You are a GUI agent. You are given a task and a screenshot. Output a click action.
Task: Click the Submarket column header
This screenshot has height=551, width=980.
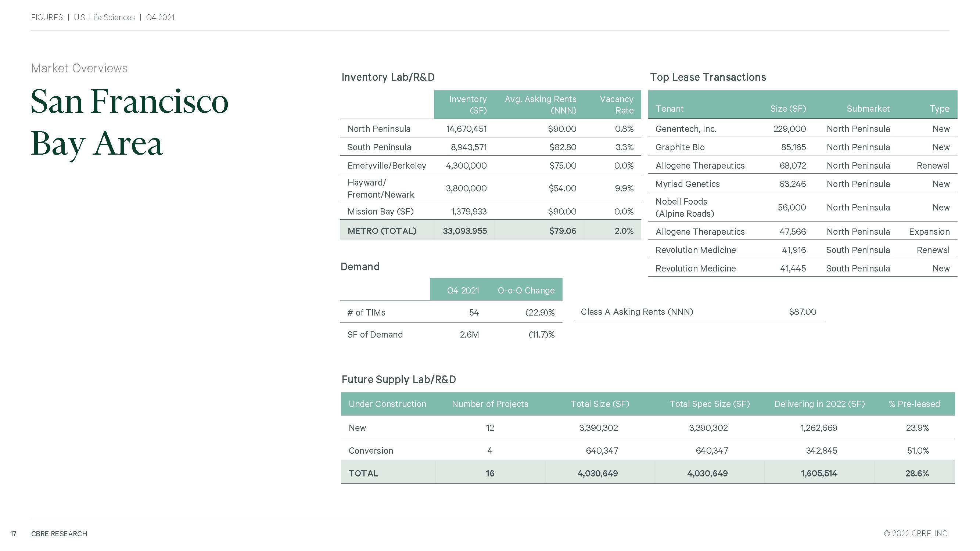tap(868, 109)
